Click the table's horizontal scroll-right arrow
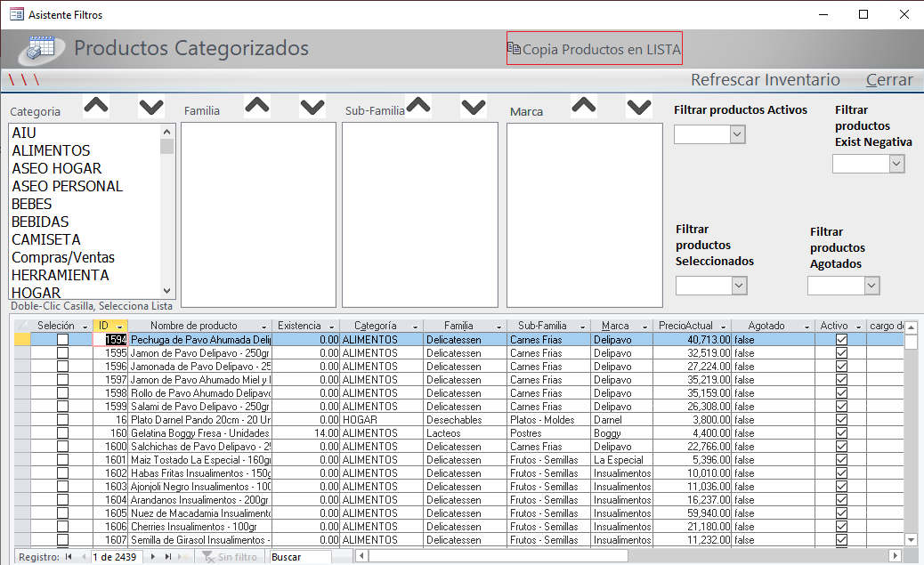Screen dimensions: 924x565 click(896, 555)
